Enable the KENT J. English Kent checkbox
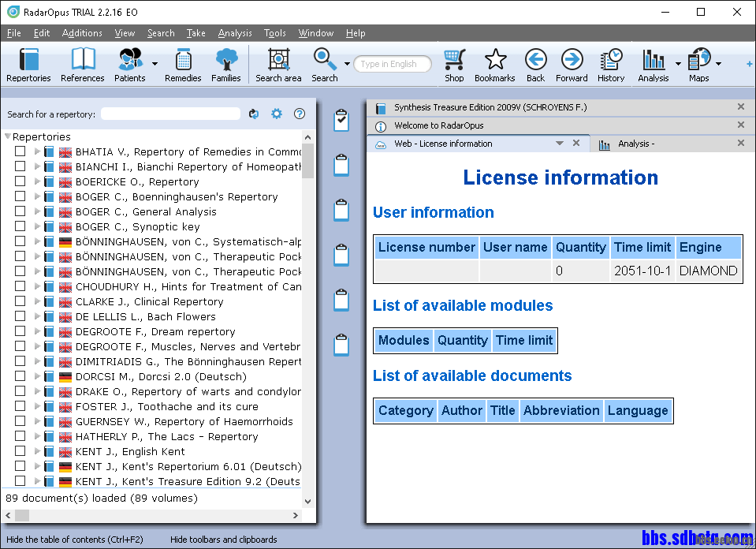Viewport: 756px width, 549px height. click(20, 451)
